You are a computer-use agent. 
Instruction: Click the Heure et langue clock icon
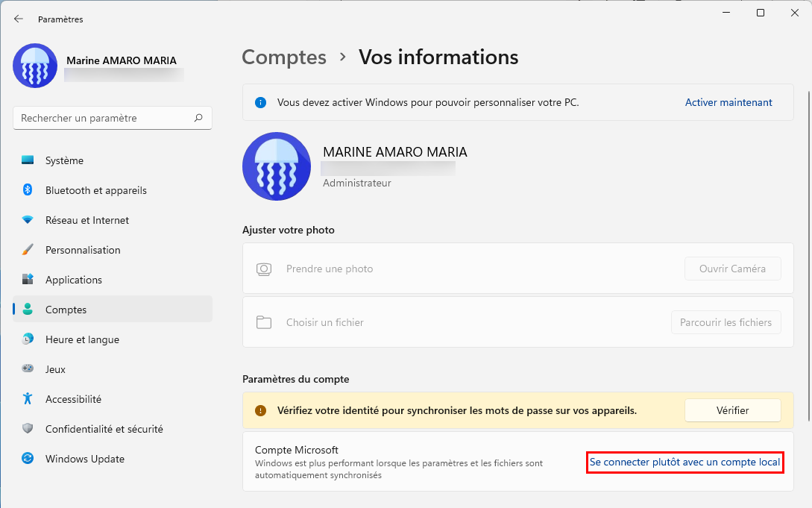[28, 339]
